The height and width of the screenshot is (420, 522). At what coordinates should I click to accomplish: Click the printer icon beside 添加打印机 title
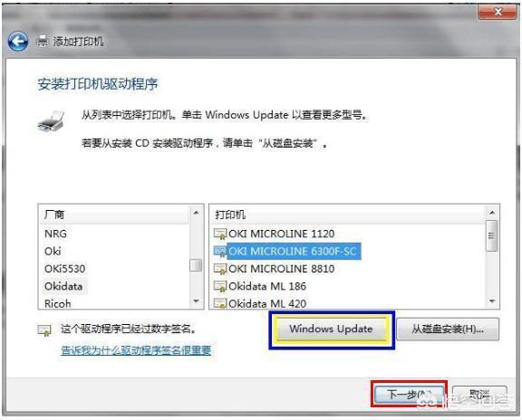coord(43,42)
